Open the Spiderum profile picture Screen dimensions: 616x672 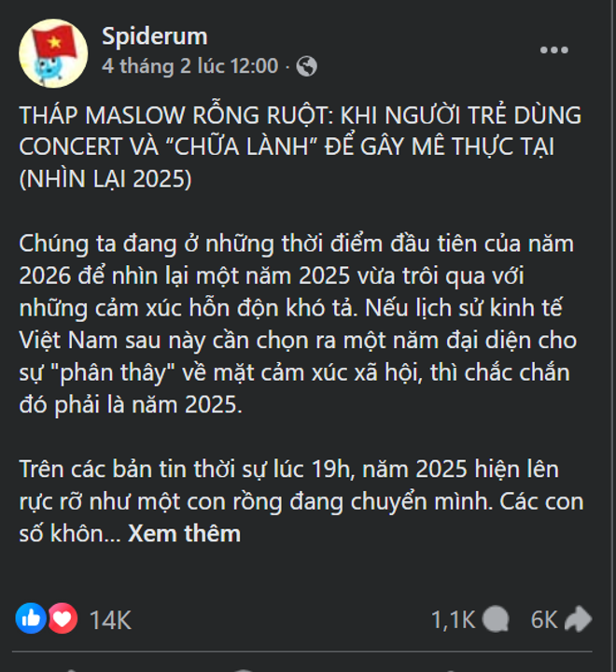coord(53,52)
